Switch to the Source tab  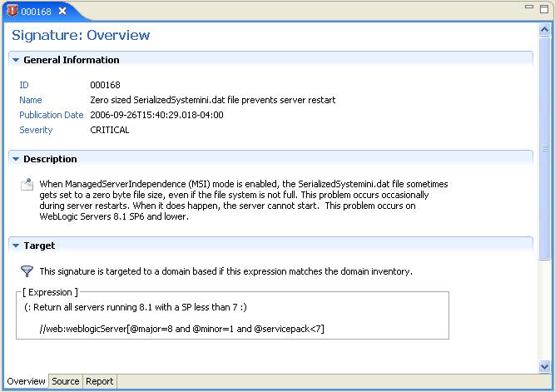click(x=66, y=381)
